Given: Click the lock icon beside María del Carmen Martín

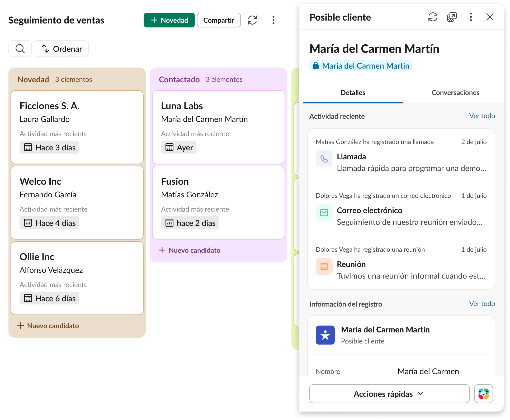Looking at the screenshot, I should (316, 65).
